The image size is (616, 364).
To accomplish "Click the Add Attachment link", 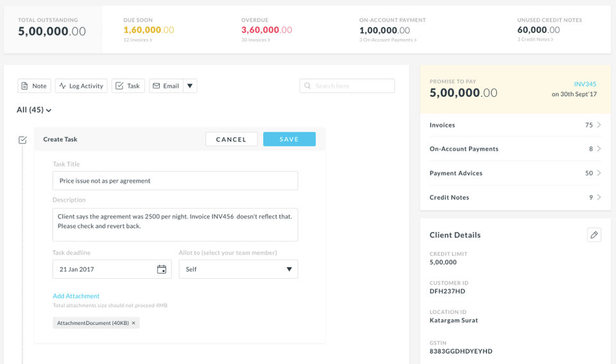I will (76, 296).
